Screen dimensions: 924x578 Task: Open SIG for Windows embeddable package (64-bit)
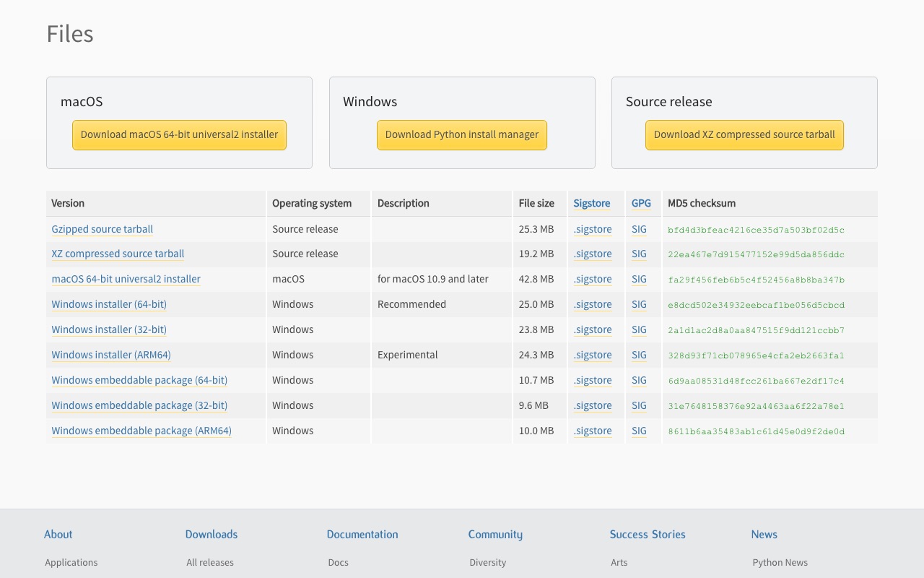pos(639,380)
